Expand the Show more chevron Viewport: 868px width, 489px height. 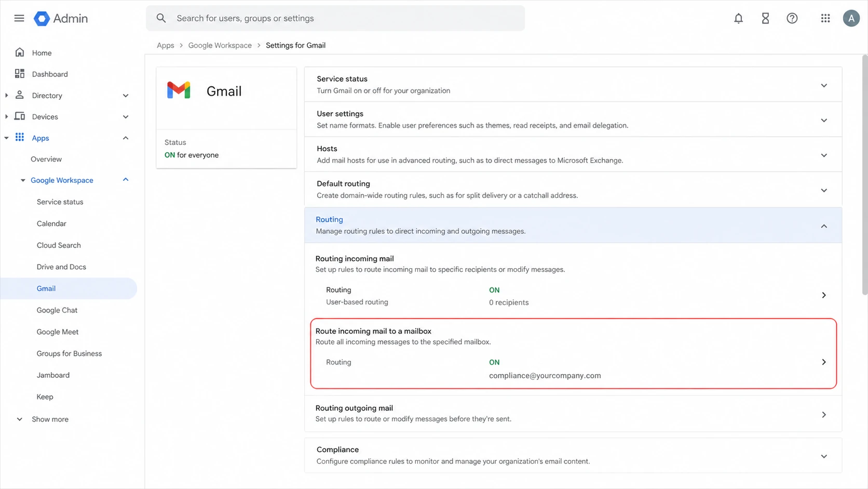click(x=20, y=419)
